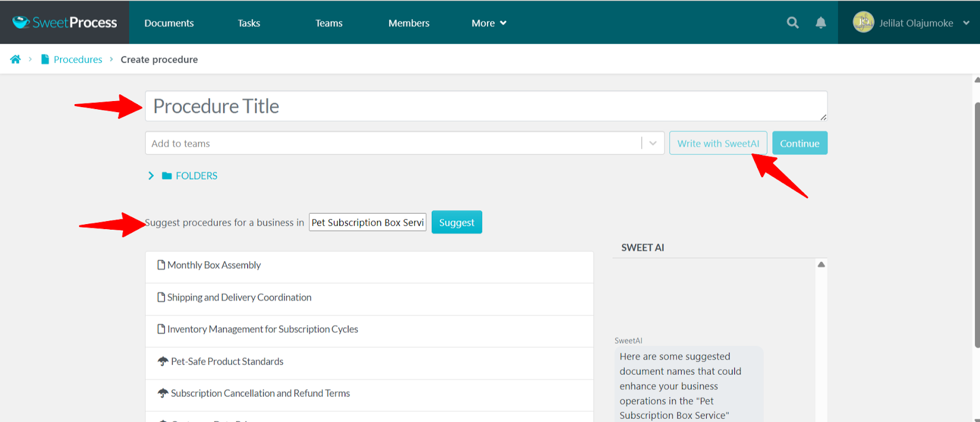Open the Tasks menu
This screenshot has height=422, width=980.
pyautogui.click(x=249, y=23)
